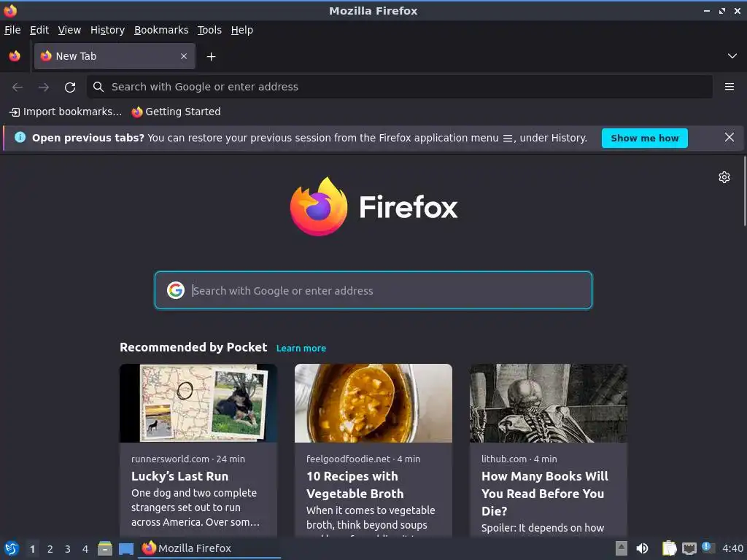Go forward one page
This screenshot has width=747, height=560.
click(x=44, y=87)
